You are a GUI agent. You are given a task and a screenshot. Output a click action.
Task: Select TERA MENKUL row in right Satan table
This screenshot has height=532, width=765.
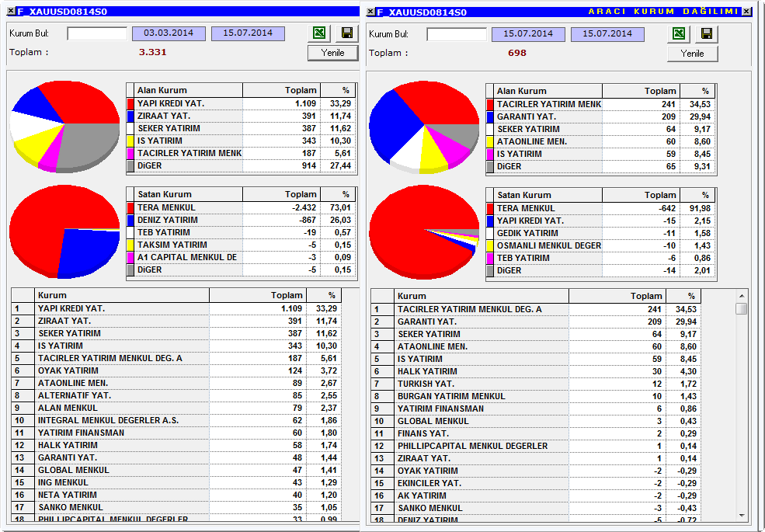600,208
